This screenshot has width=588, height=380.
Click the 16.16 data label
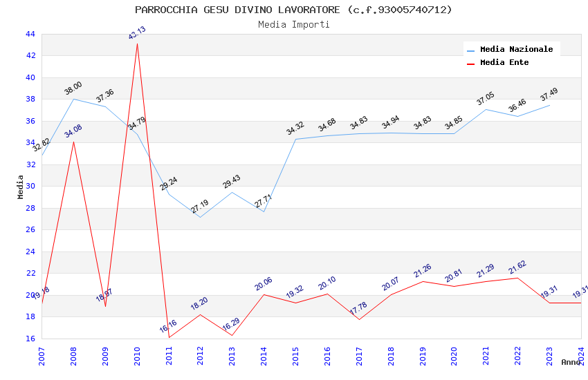coord(167,326)
